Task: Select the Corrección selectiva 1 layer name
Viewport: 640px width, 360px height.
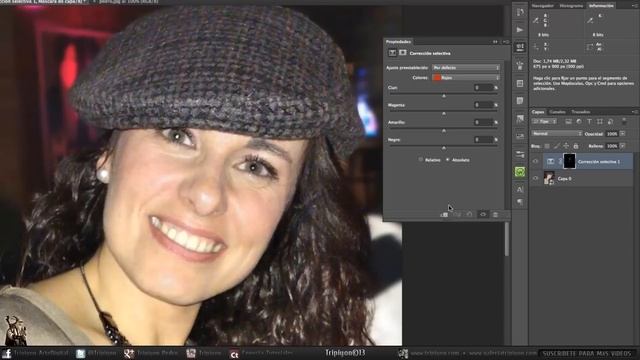Action: (599, 162)
